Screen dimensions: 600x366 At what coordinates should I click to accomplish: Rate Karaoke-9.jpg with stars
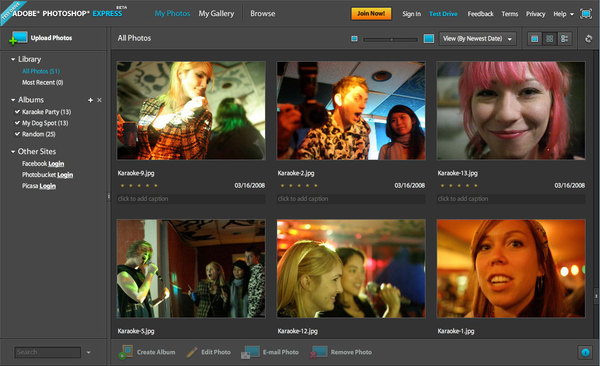point(139,186)
